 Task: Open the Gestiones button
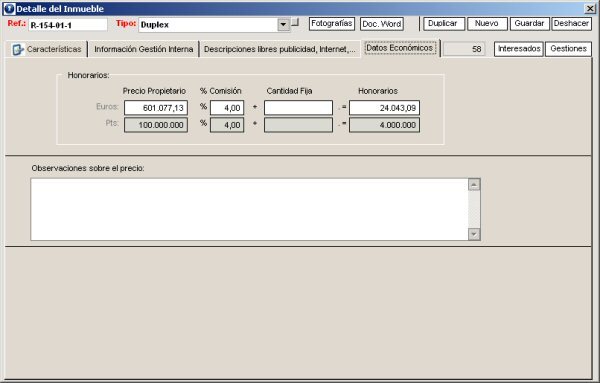point(568,49)
